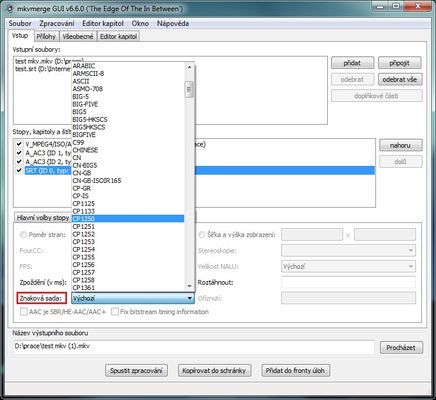Image resolution: width=436 pixels, height=400 pixels.
Task: Uncheck the SRT track checkbox
Action: [x=19, y=170]
